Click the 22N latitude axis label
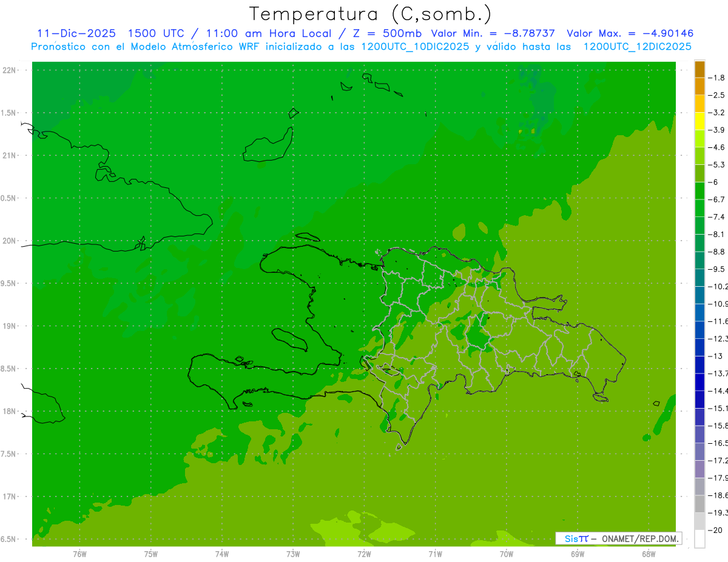The width and height of the screenshot is (728, 562). pyautogui.click(x=10, y=70)
